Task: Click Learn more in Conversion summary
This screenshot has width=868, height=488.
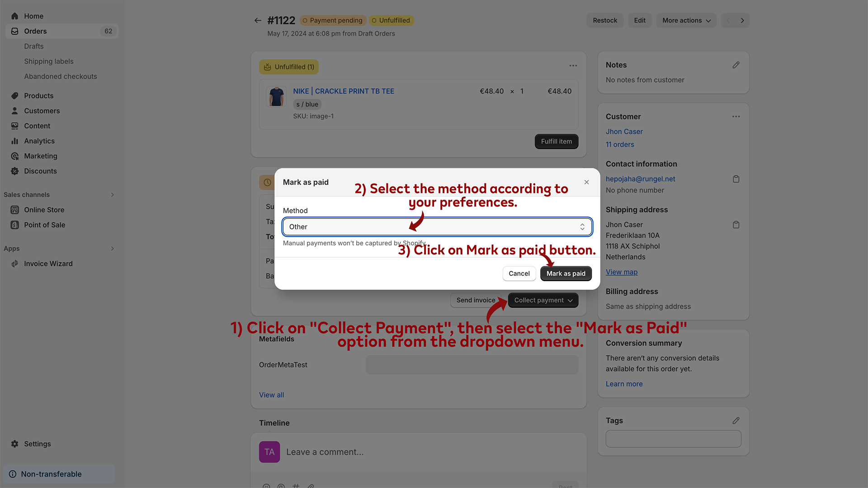Action: click(624, 384)
